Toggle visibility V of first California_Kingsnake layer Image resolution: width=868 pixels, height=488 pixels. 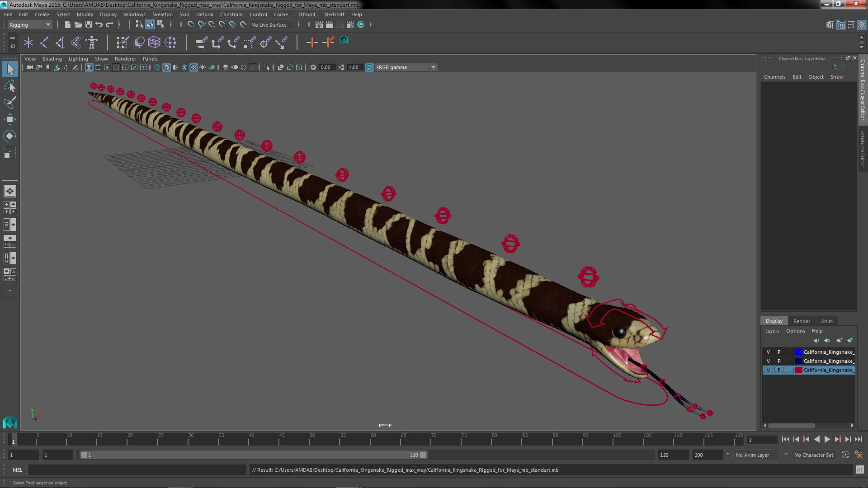pos(768,352)
